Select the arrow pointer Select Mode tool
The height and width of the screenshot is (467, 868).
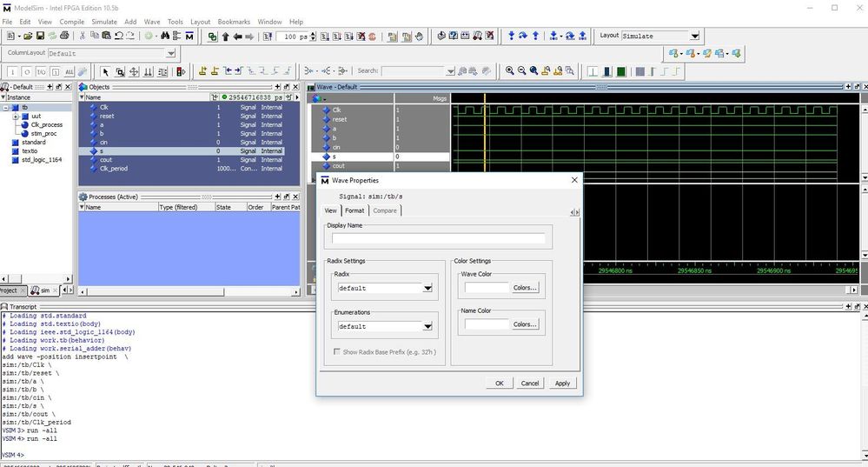[x=106, y=71]
